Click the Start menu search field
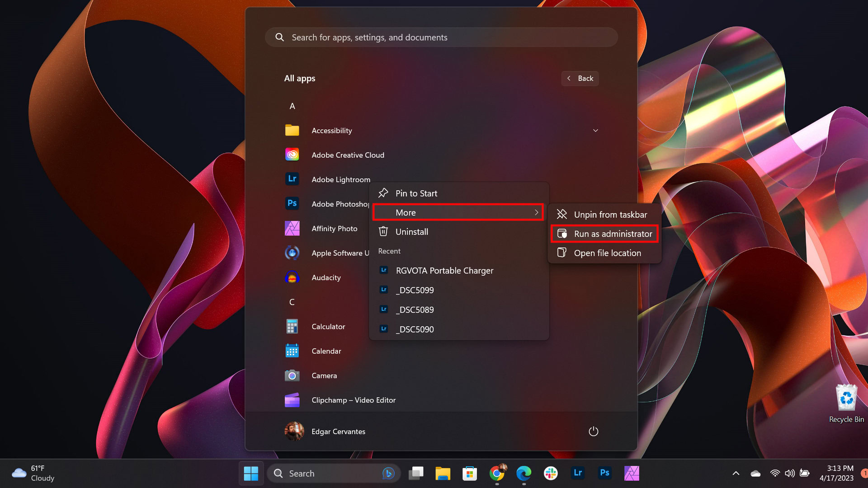This screenshot has height=488, width=868. [441, 38]
